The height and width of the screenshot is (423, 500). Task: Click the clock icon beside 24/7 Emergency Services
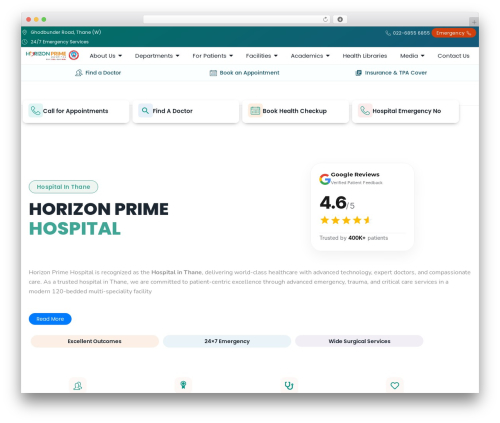pos(25,42)
